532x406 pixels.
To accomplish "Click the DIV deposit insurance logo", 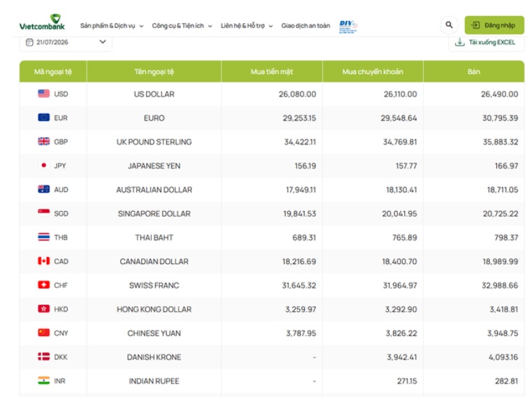I will click(x=348, y=26).
